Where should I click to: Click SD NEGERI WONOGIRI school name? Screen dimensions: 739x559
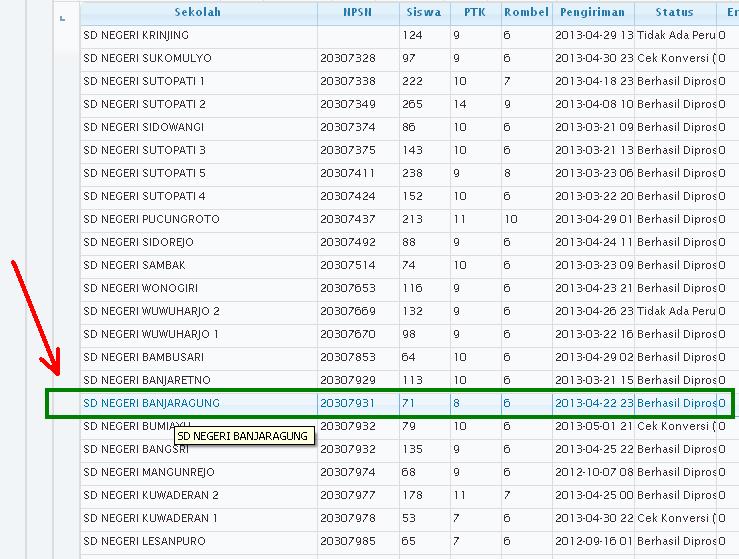click(x=141, y=289)
